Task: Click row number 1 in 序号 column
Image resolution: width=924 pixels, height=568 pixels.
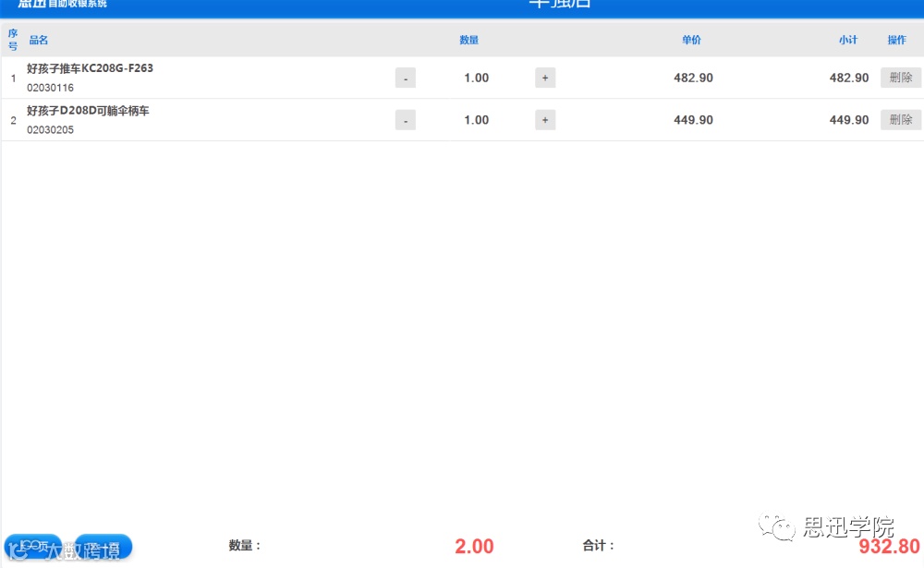Action: 14,79
